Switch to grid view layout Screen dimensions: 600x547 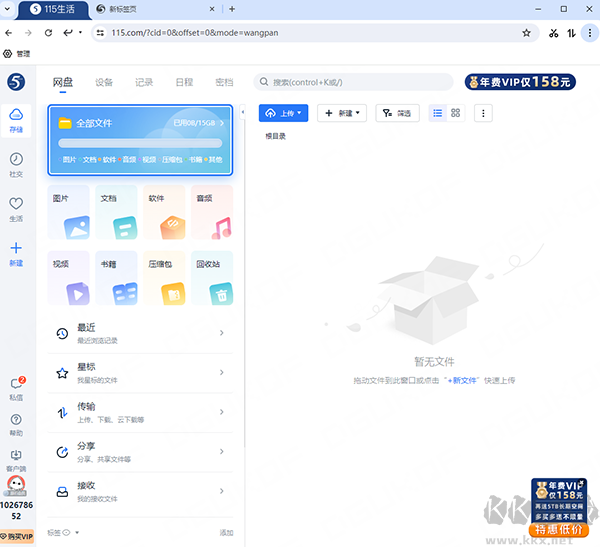tap(456, 113)
